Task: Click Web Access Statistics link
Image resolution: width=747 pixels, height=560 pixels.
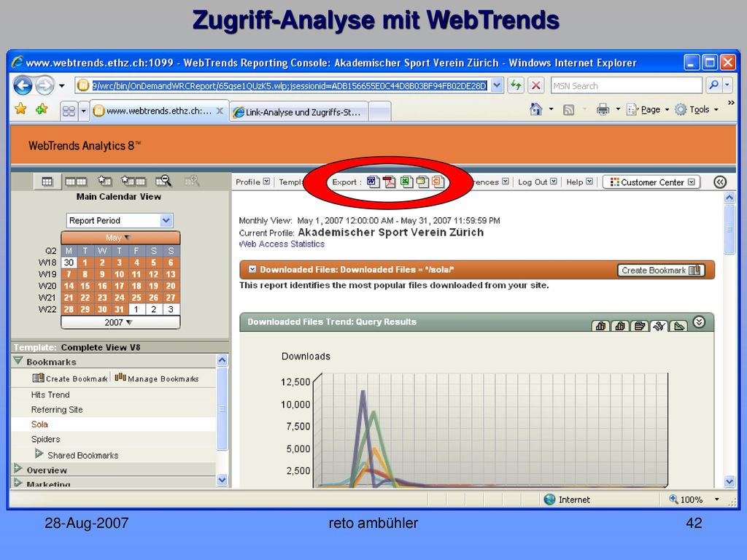Action: tap(282, 244)
